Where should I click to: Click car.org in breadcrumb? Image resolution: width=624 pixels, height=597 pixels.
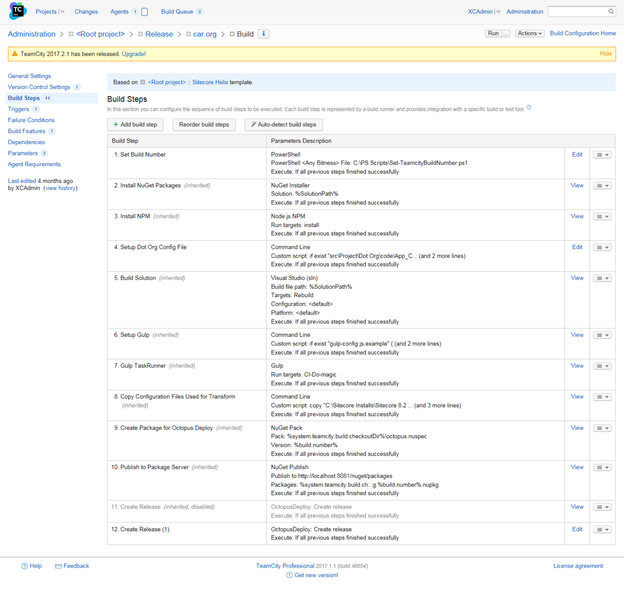click(x=205, y=34)
